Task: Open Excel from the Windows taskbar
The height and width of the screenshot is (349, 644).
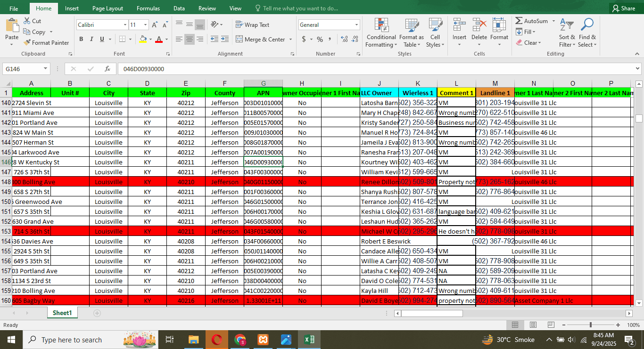Action: click(309, 340)
